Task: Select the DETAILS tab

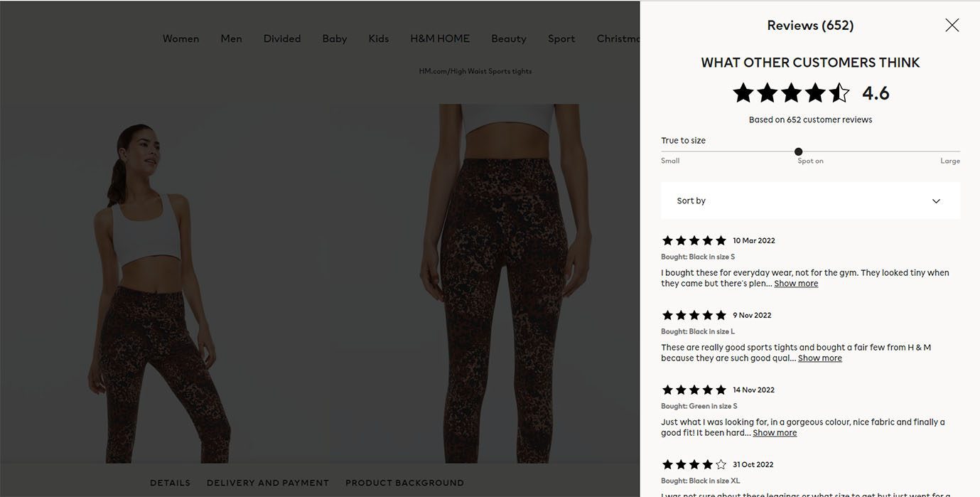Action: 170,483
